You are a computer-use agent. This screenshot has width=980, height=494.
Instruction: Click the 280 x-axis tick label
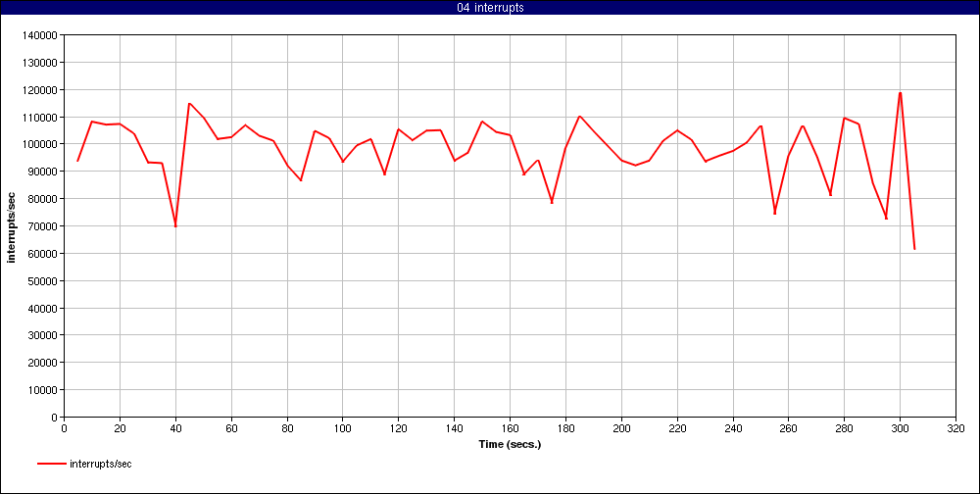(x=845, y=429)
